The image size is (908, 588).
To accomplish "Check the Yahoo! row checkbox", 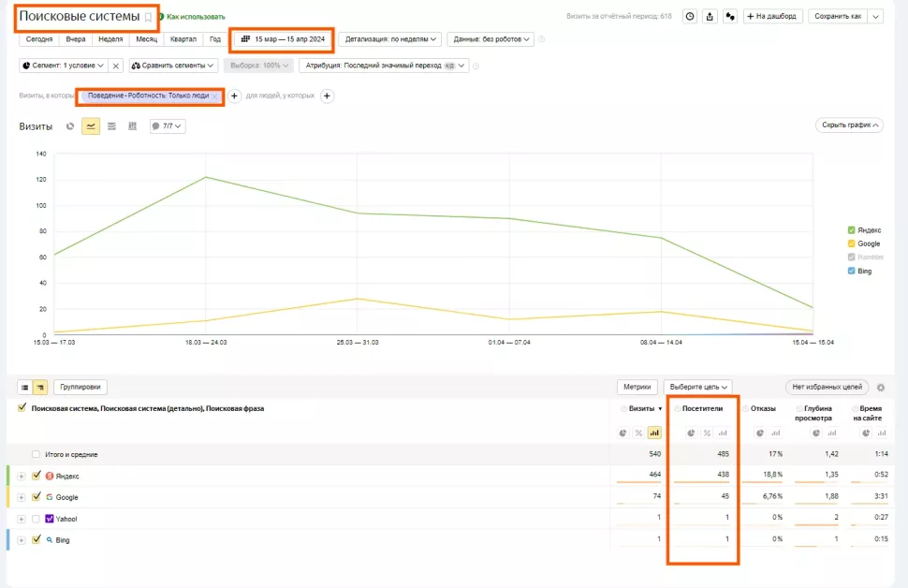I will tap(37, 519).
